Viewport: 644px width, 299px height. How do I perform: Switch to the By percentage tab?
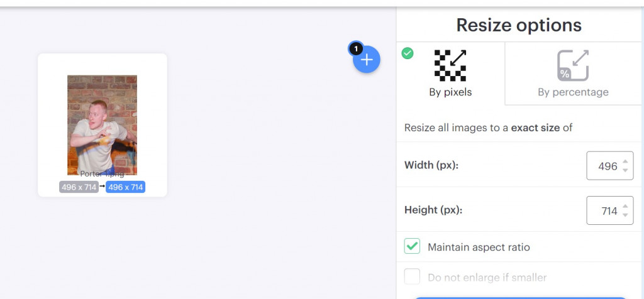point(573,73)
